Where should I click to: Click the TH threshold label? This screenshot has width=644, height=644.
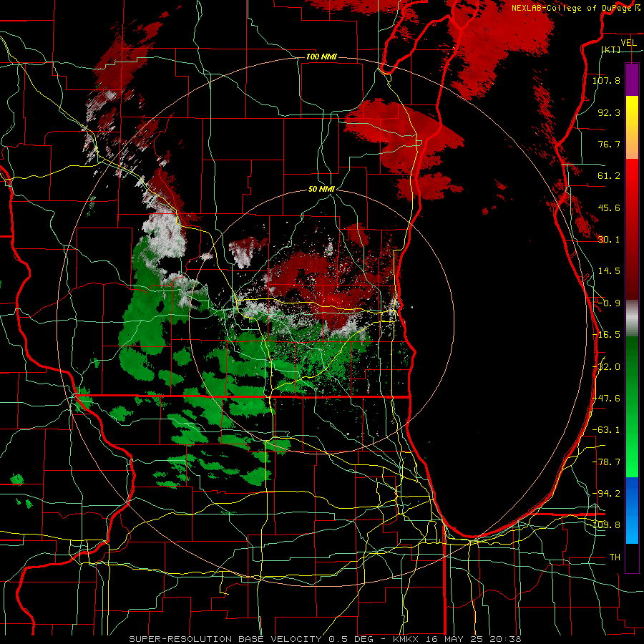pos(615,557)
